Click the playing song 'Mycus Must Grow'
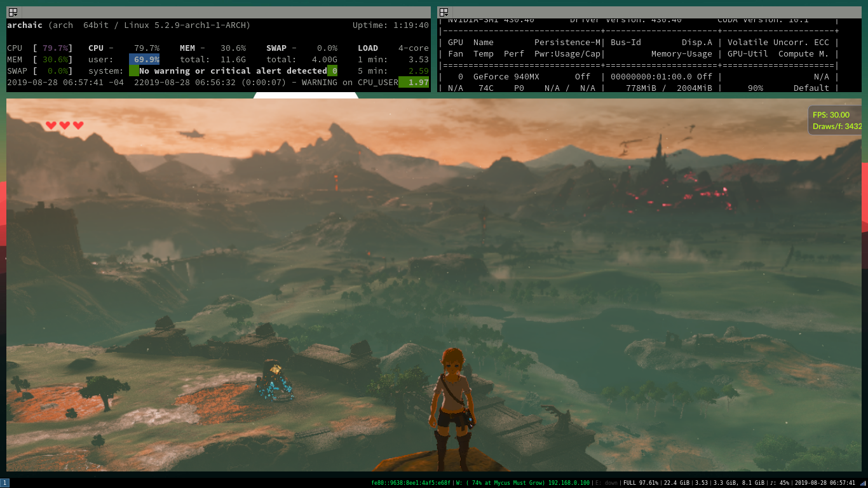868x488 pixels. (x=517, y=482)
